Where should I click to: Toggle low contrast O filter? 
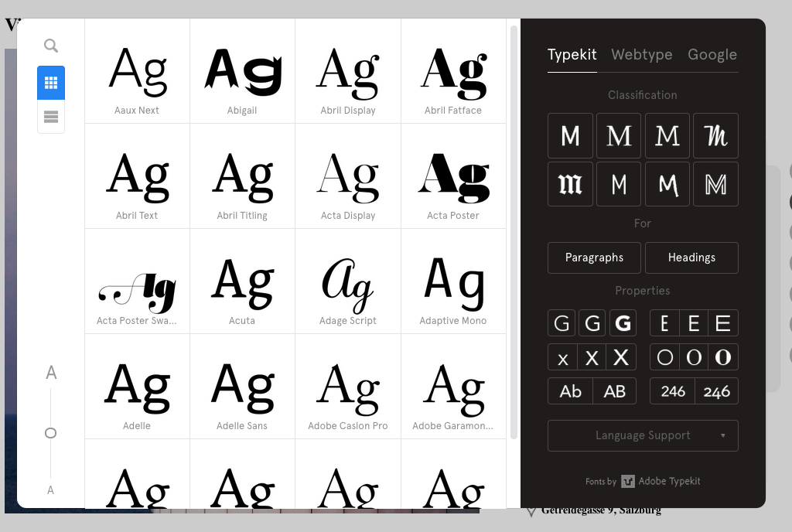[664, 357]
